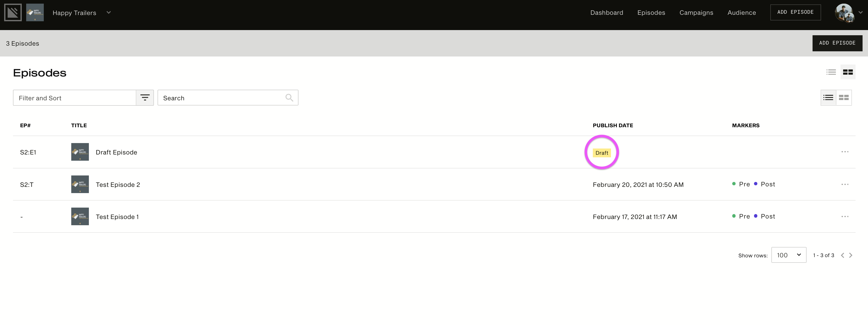The image size is (868, 325).
Task: Open three-dot menu for Test Episode 2
Action: pyautogui.click(x=845, y=185)
